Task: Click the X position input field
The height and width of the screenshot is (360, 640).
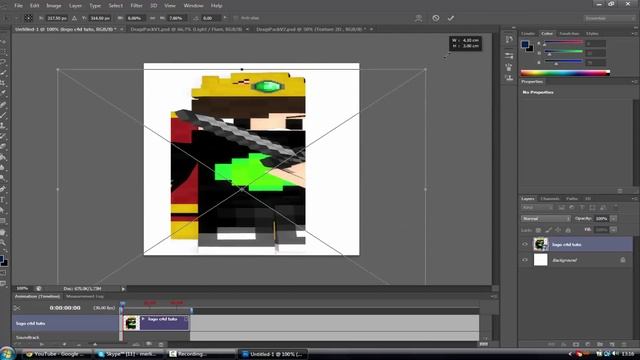Action: 57,18
